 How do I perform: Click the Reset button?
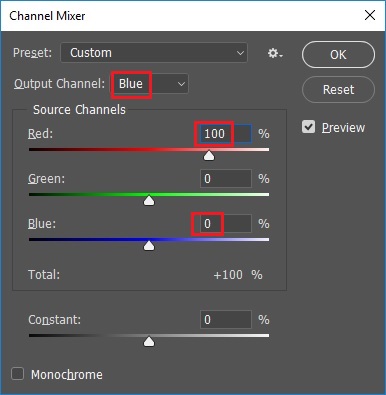[338, 89]
